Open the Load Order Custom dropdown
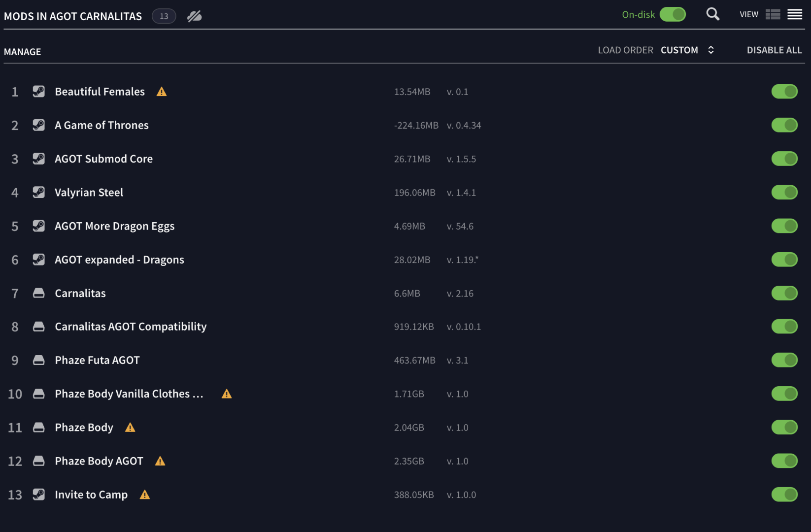 pos(687,50)
